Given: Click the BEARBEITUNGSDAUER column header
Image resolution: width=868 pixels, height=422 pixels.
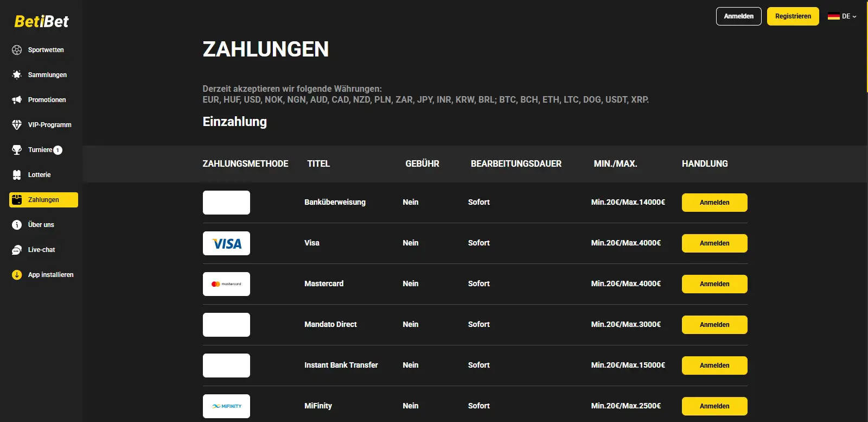Looking at the screenshot, I should 516,163.
